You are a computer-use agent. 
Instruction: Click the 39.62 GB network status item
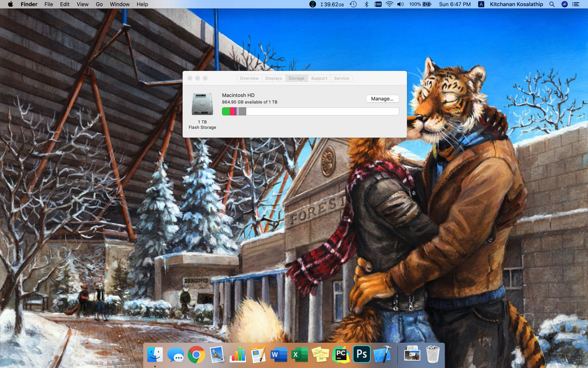(x=332, y=4)
